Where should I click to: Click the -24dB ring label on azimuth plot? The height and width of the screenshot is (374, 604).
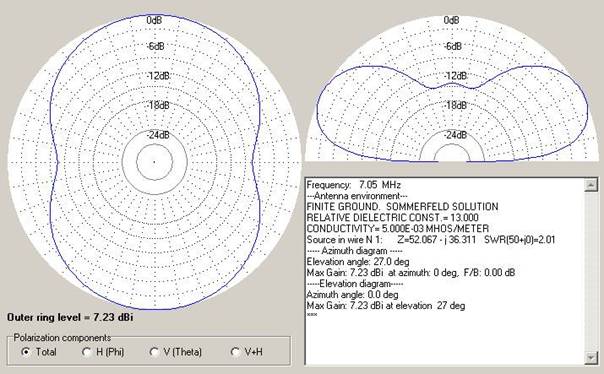[158, 135]
